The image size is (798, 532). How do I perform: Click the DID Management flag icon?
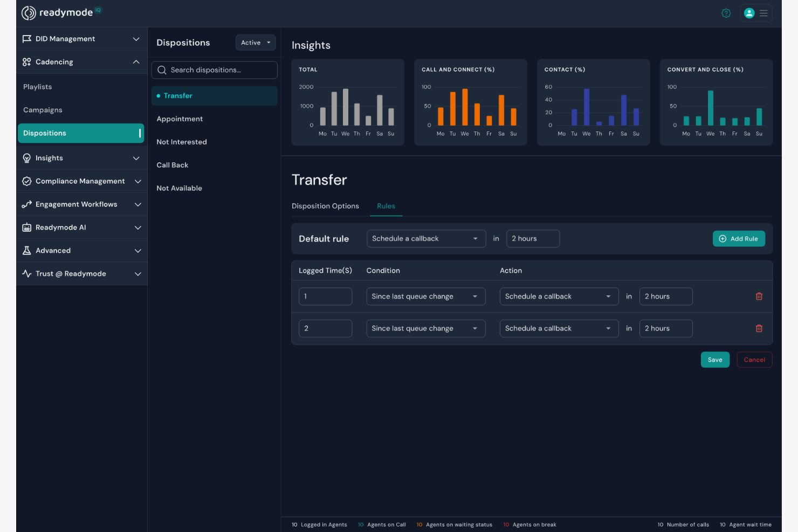click(26, 39)
